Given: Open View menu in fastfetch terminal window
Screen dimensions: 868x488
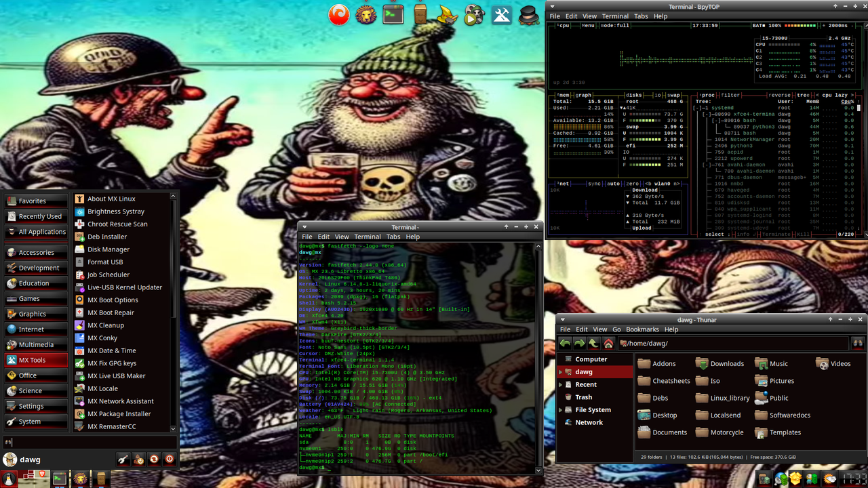Looking at the screenshot, I should tap(342, 237).
